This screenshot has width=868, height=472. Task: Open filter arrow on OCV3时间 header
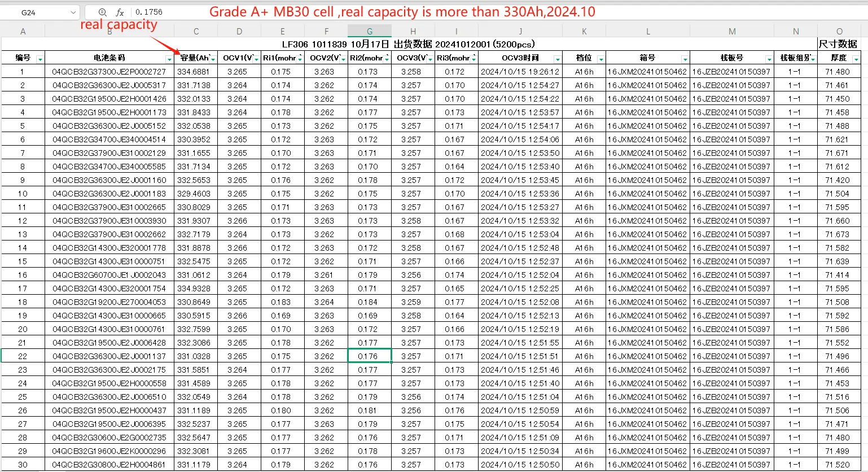[558, 59]
